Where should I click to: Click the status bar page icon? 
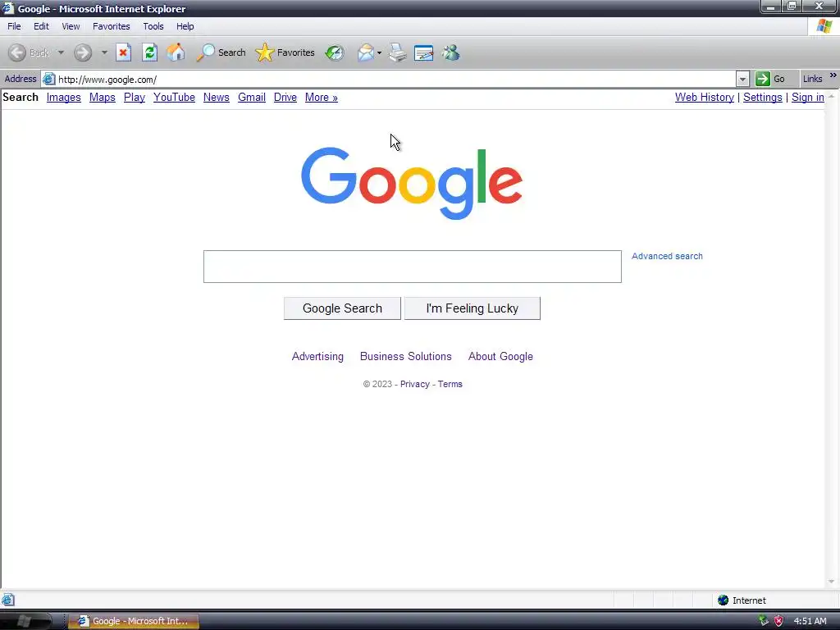tap(8, 600)
